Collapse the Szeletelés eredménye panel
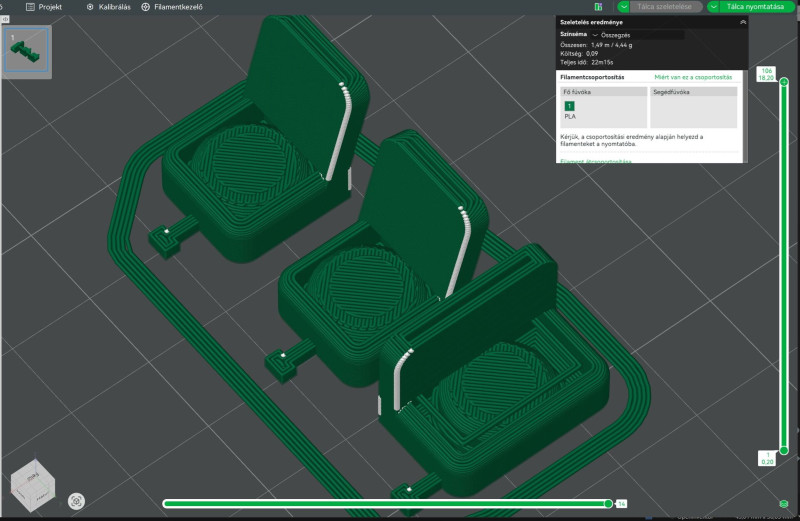Image resolution: width=800 pixels, height=521 pixels. pos(743,22)
